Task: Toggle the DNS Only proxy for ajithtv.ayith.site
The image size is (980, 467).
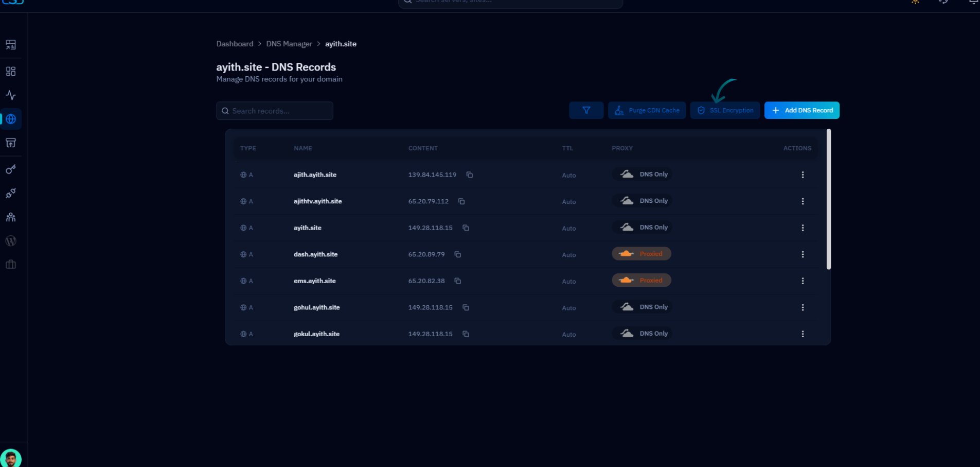Action: click(x=642, y=201)
